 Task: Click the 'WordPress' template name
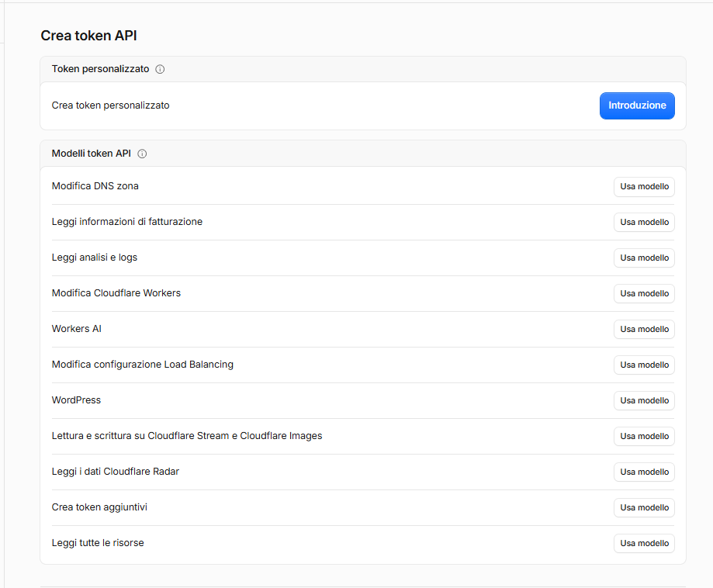(x=76, y=400)
